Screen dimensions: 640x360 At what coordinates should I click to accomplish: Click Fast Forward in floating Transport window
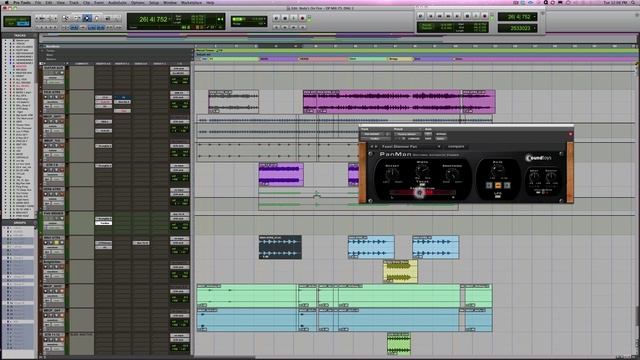[x=448, y=16]
